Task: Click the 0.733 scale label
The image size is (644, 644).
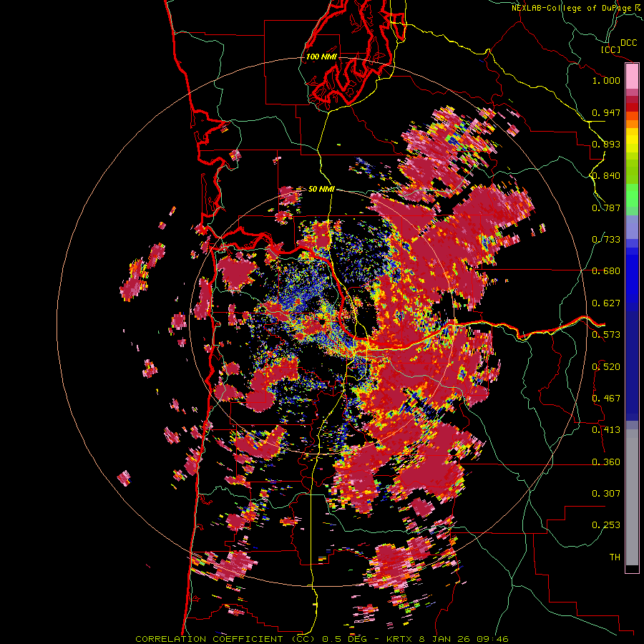Action: (x=606, y=239)
